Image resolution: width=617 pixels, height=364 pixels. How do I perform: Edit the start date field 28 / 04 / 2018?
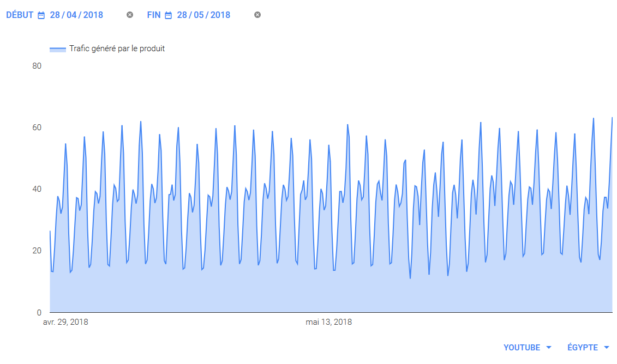[x=76, y=15]
